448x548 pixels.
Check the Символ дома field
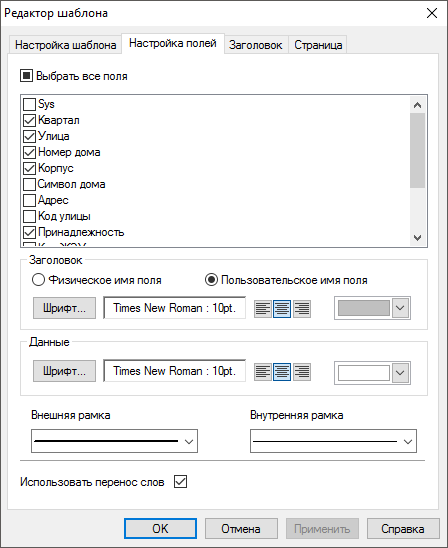[x=29, y=184]
